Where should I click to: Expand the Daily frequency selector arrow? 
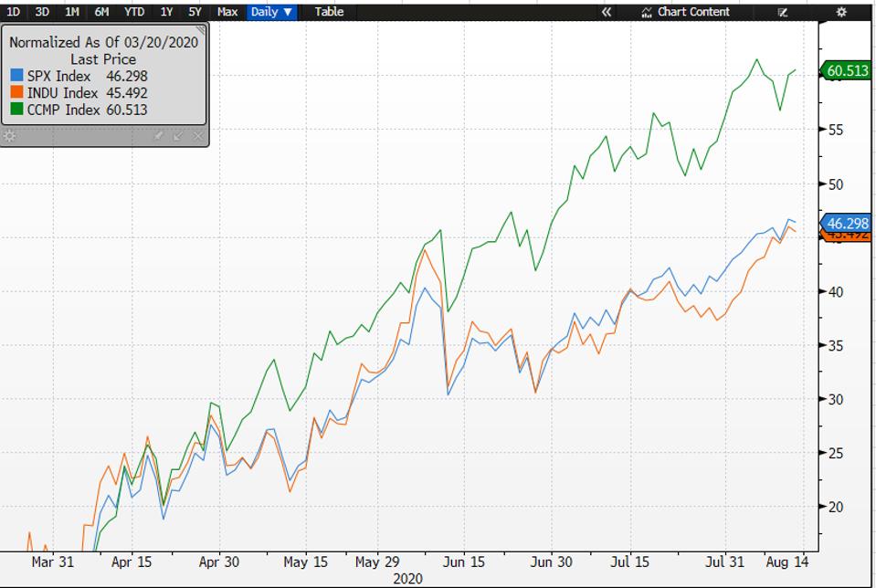click(285, 12)
